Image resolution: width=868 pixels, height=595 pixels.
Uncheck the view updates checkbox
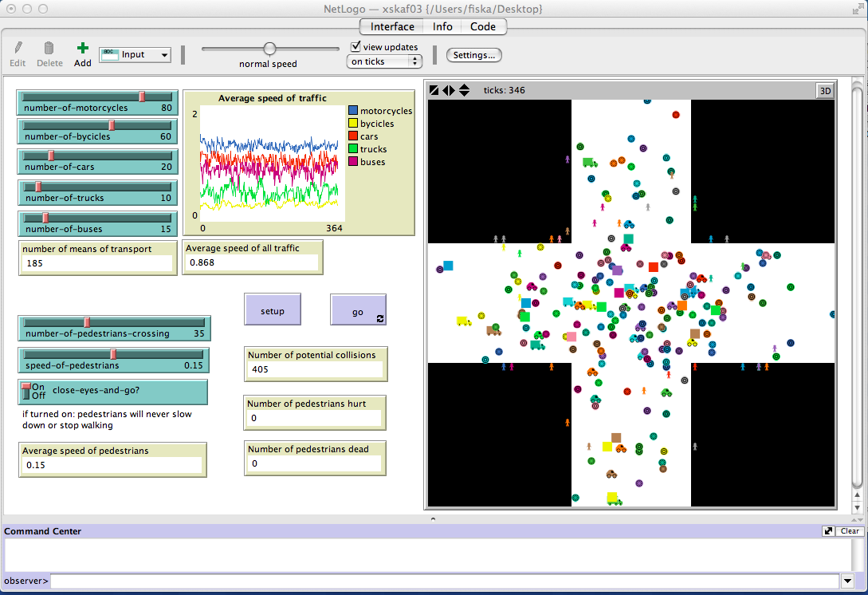356,47
